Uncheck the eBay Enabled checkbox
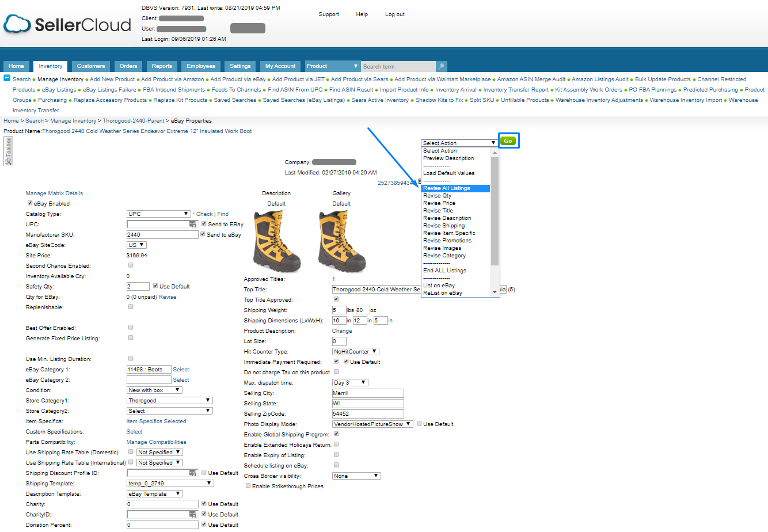This screenshot has height=532, width=768. (30, 203)
